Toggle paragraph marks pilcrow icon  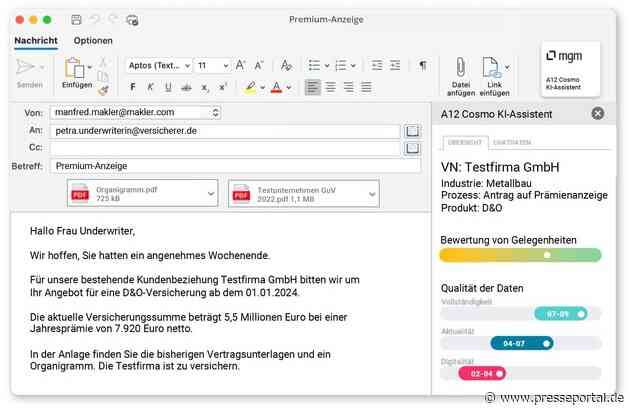(x=423, y=65)
